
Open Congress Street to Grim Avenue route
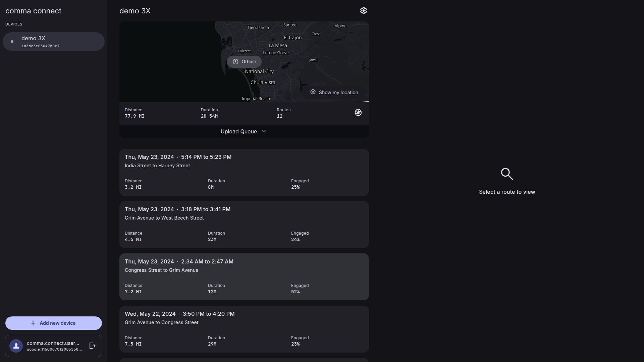(x=244, y=277)
